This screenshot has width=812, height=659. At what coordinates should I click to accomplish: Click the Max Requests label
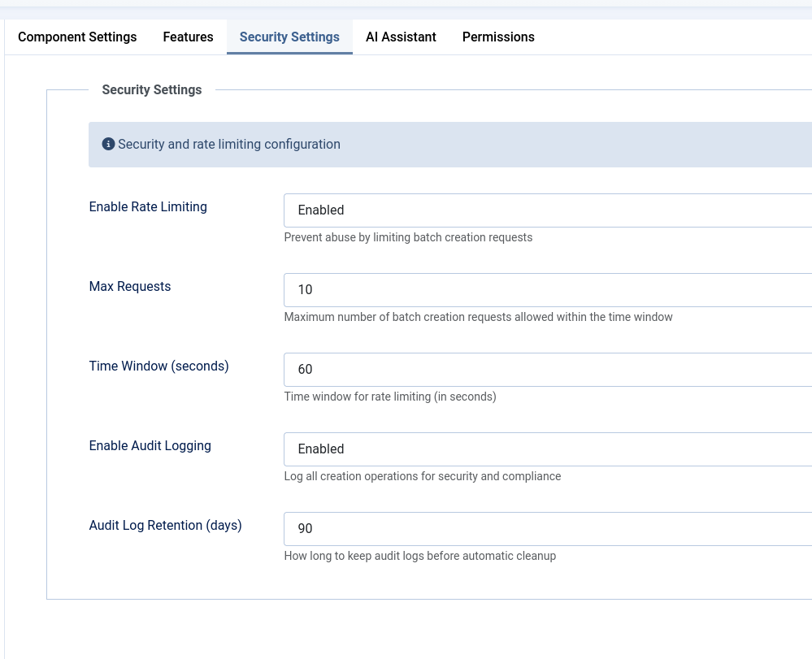[130, 286]
